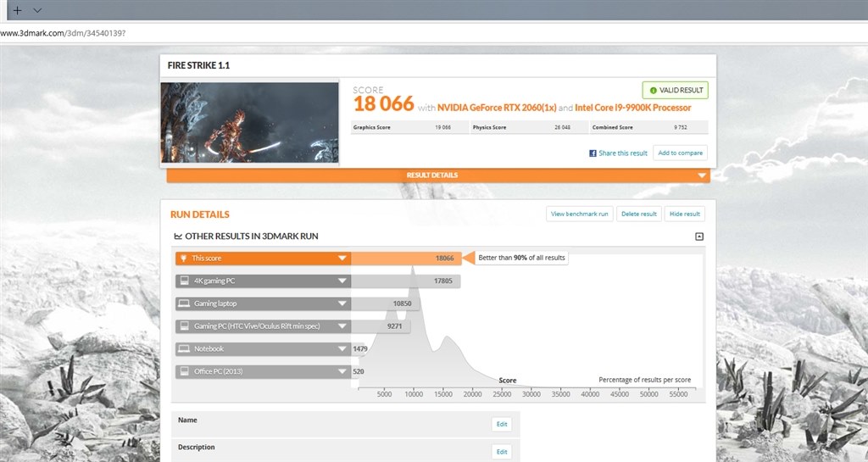Click the 17805 value on 4K gaming PC bar
868x462 pixels.
442,281
